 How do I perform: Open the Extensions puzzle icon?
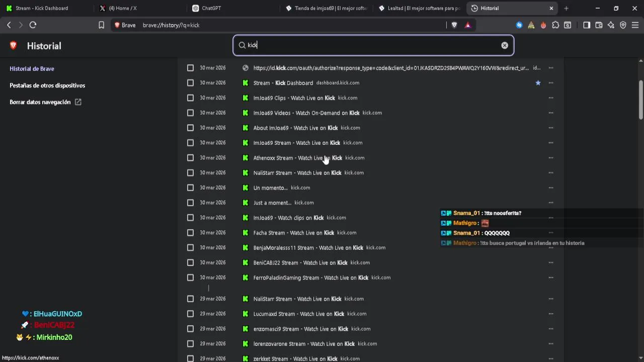tap(555, 25)
